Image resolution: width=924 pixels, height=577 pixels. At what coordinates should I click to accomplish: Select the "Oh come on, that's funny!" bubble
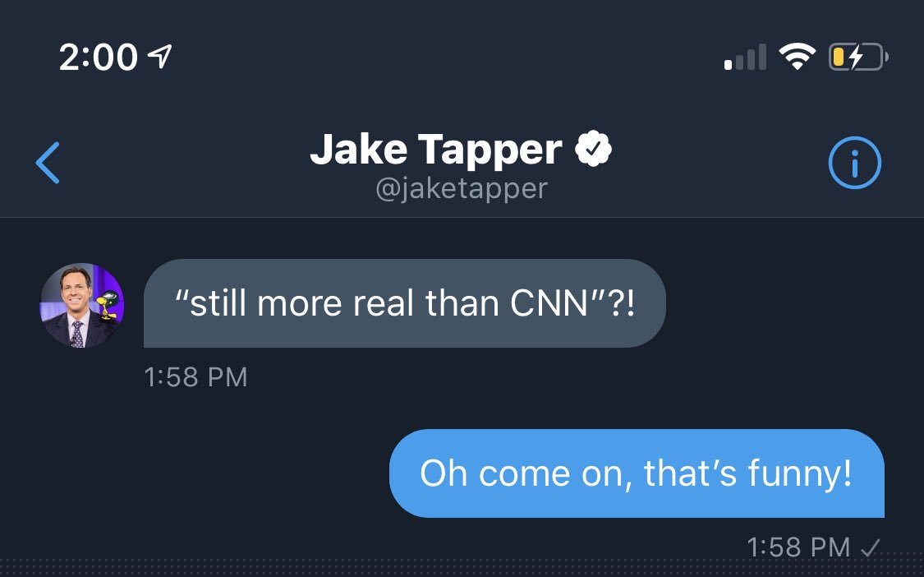[637, 473]
